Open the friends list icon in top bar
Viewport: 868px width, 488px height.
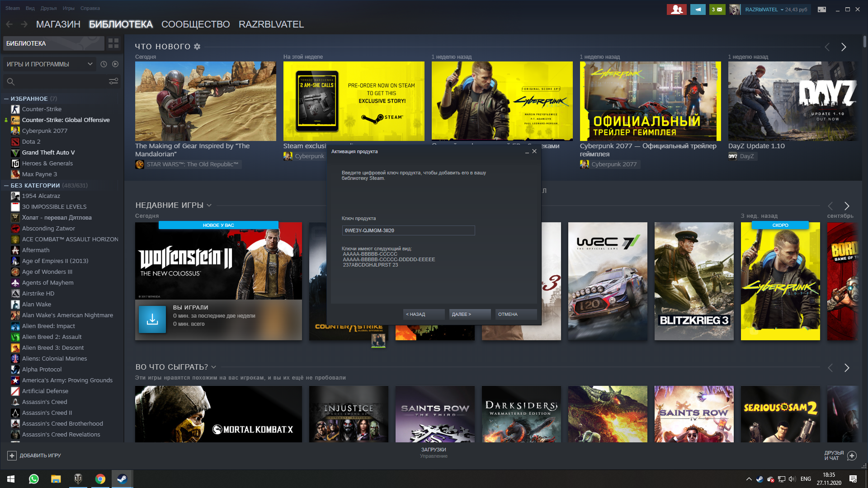point(676,9)
